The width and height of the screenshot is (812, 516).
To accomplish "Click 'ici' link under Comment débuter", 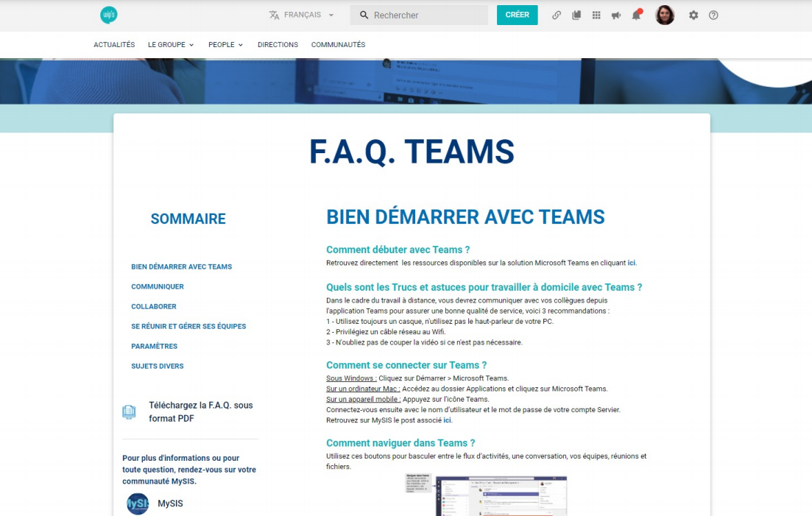I will [631, 263].
